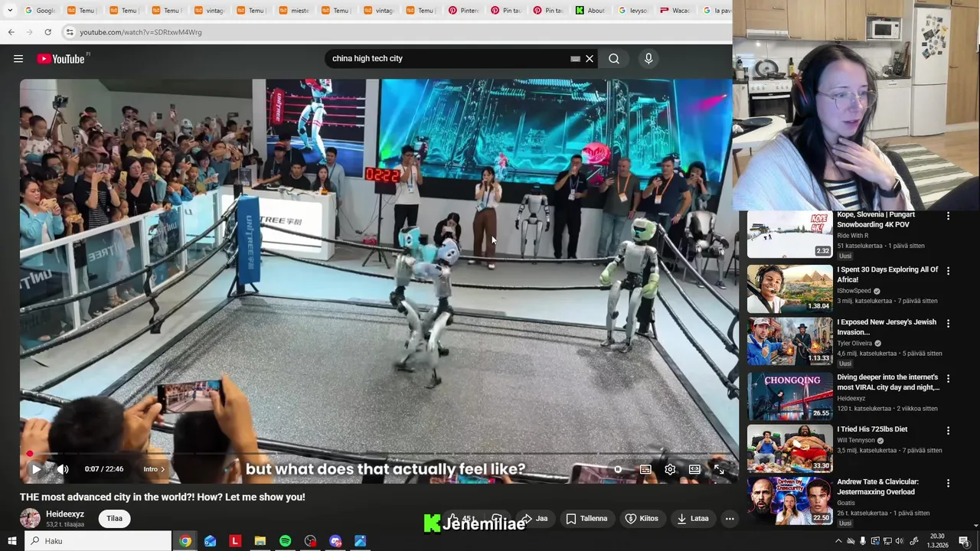
Task: Click the address bar URL
Action: (x=141, y=32)
